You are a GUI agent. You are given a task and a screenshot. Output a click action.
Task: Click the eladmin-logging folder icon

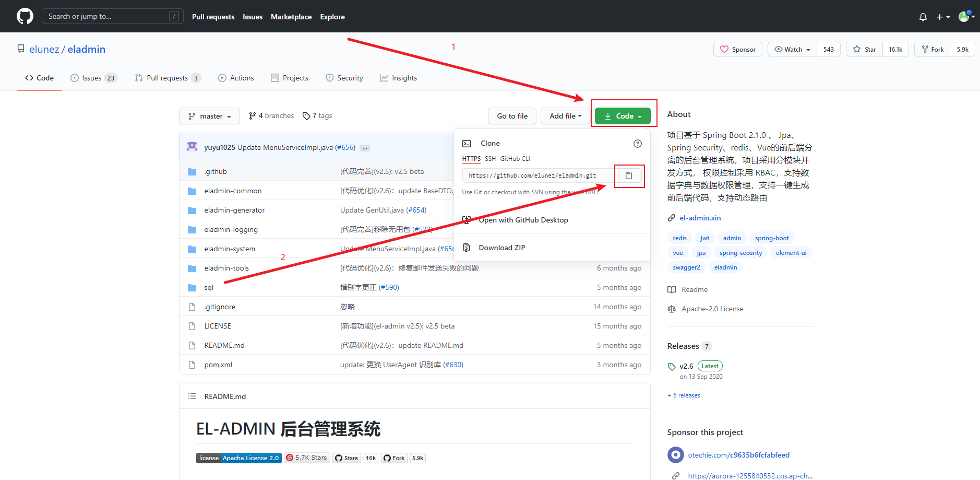pyautogui.click(x=192, y=229)
